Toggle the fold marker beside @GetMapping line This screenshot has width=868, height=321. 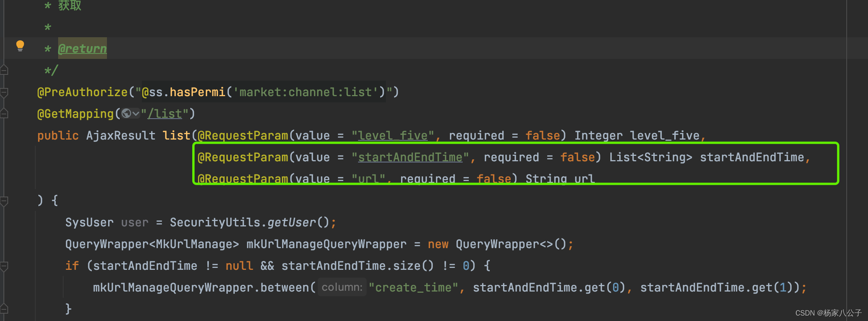4,114
